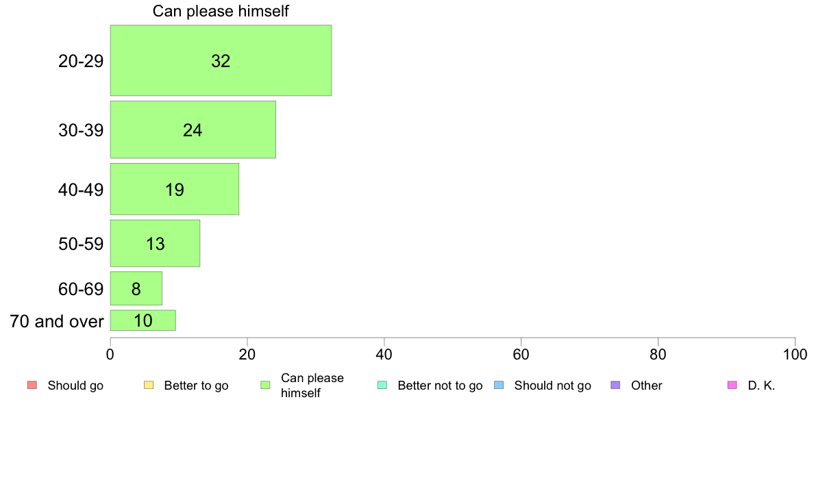Click the yellow Better to go swatch
This screenshot has height=504, width=814.
(x=149, y=385)
